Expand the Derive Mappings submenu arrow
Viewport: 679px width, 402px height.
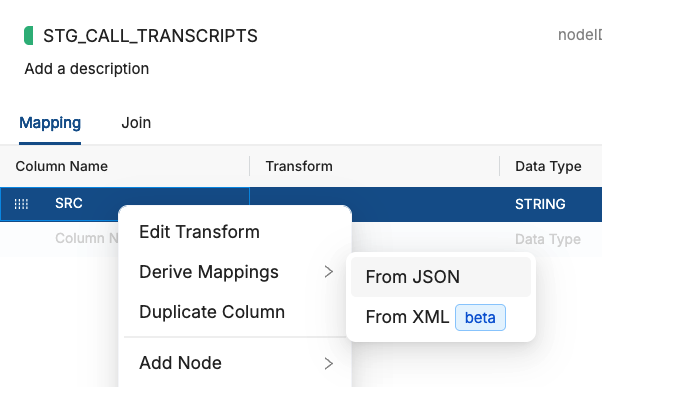coord(328,272)
